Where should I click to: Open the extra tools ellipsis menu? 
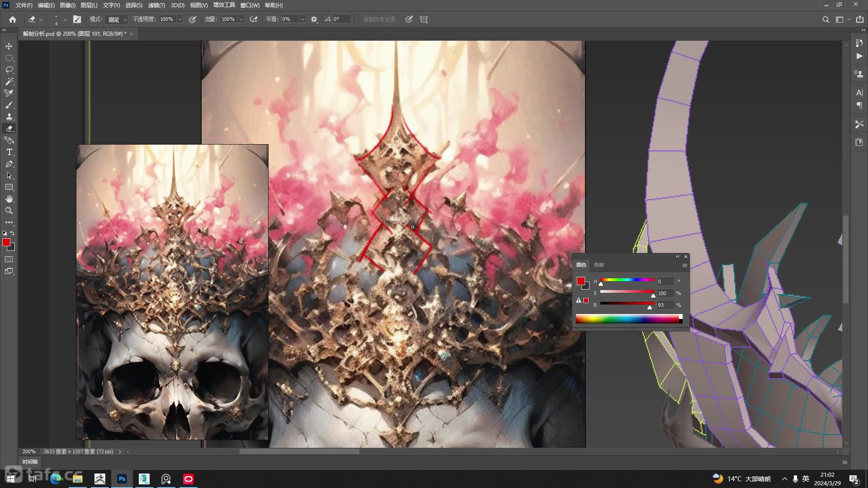tap(9, 222)
